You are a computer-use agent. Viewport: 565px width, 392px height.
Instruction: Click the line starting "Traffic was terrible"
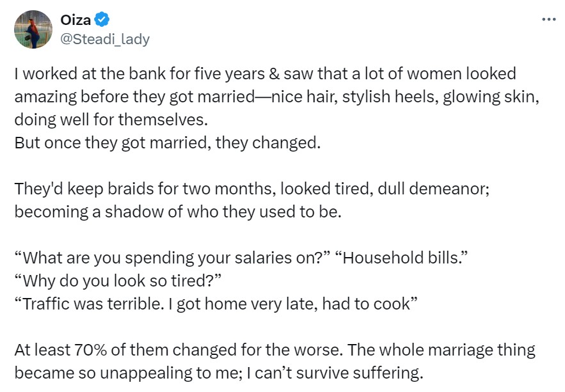tap(216, 304)
